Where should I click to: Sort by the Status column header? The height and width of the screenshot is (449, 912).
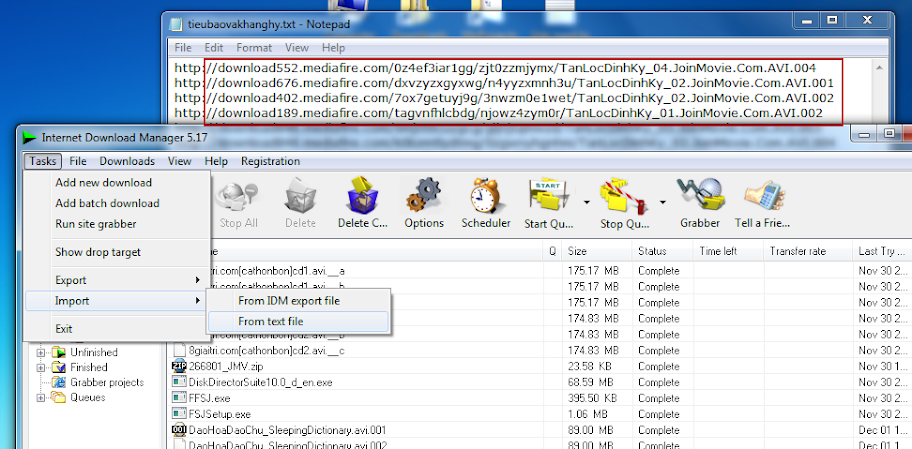662,251
